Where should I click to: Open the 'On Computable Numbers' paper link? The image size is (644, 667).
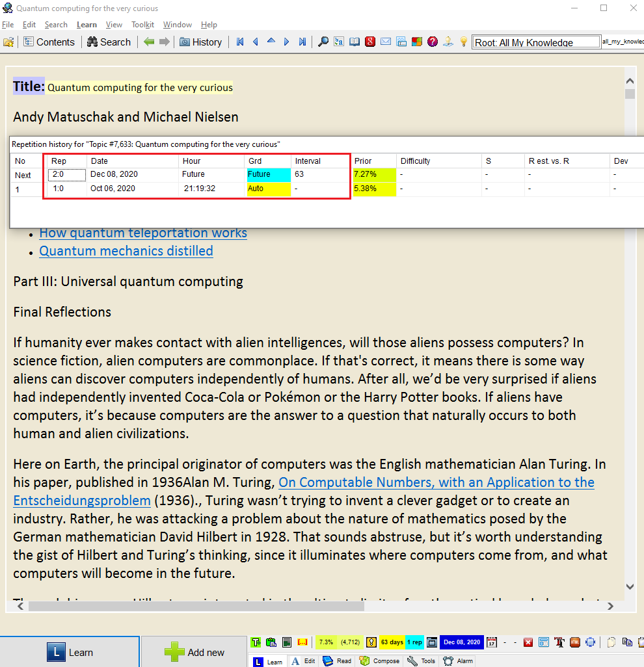(x=436, y=482)
